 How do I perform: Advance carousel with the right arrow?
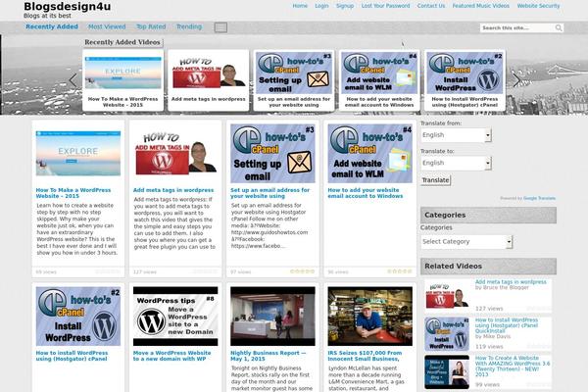tap(516, 80)
